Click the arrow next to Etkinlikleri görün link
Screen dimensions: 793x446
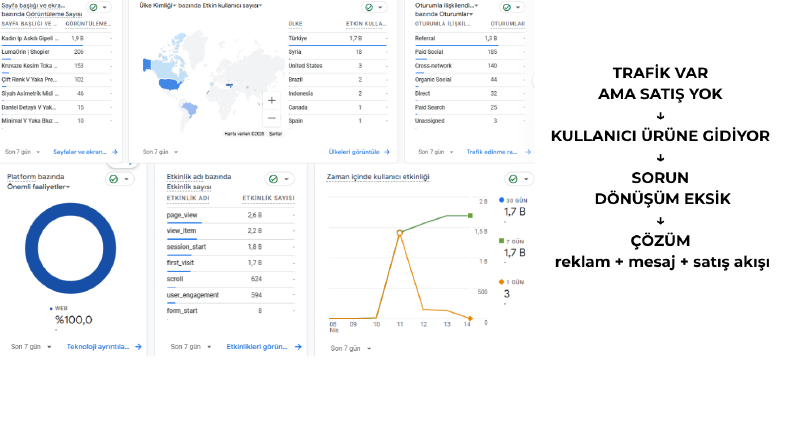(x=298, y=347)
